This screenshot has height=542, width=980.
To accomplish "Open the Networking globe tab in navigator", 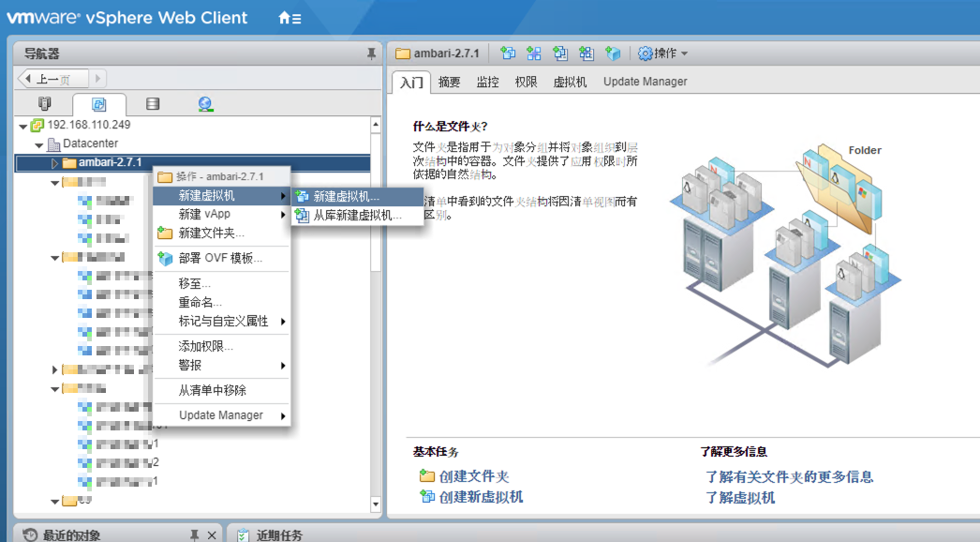I will tap(205, 104).
